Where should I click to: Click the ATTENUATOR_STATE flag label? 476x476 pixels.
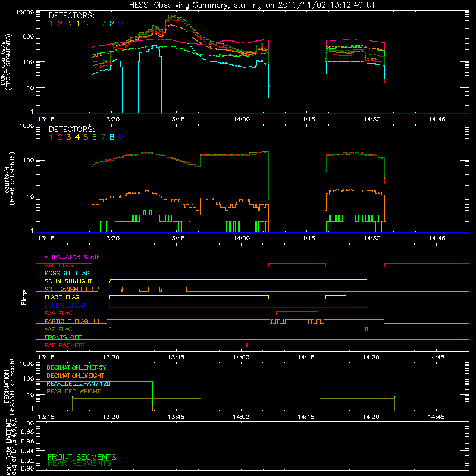click(x=72, y=257)
